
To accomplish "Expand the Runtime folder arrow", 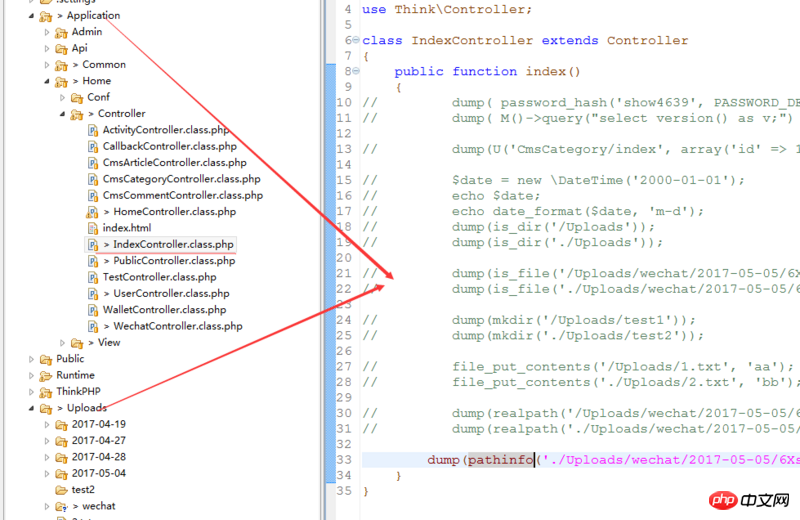I will coord(31,376).
